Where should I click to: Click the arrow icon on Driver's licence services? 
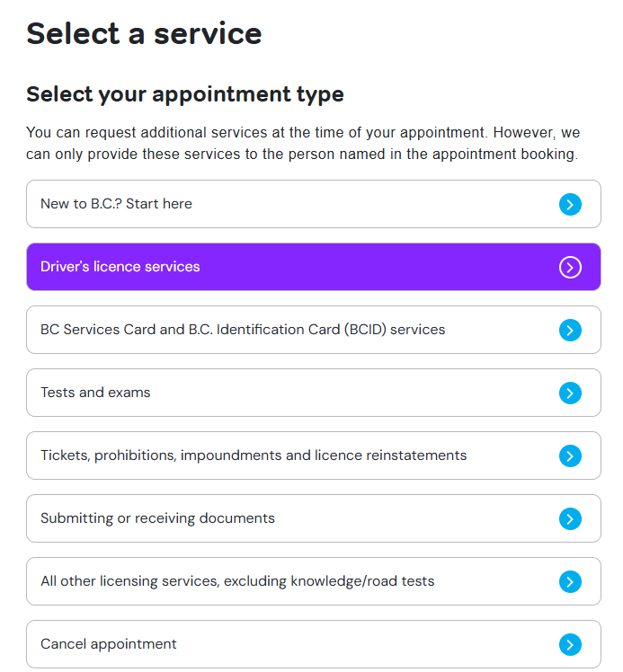[570, 268]
